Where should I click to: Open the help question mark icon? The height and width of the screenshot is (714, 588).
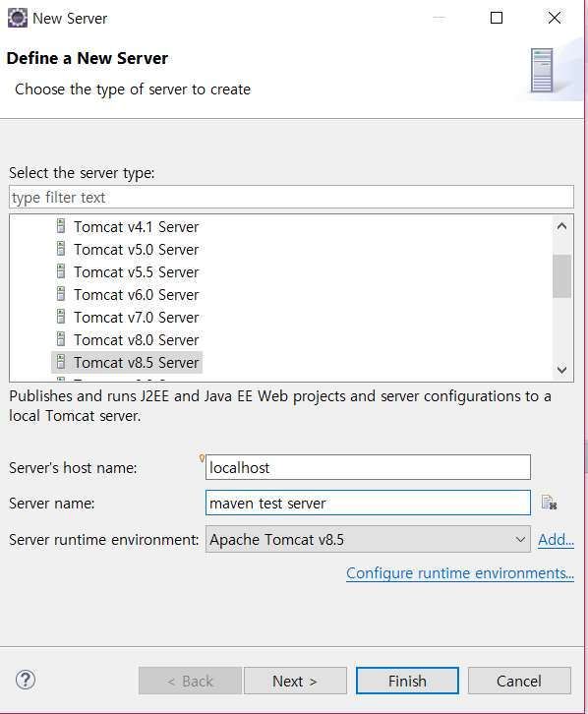26,681
